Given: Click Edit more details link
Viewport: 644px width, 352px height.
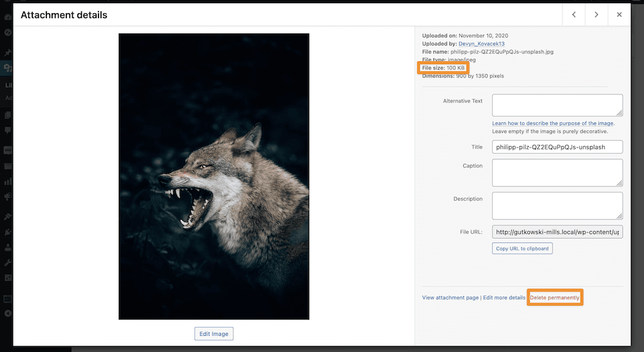Looking at the screenshot, I should 504,297.
